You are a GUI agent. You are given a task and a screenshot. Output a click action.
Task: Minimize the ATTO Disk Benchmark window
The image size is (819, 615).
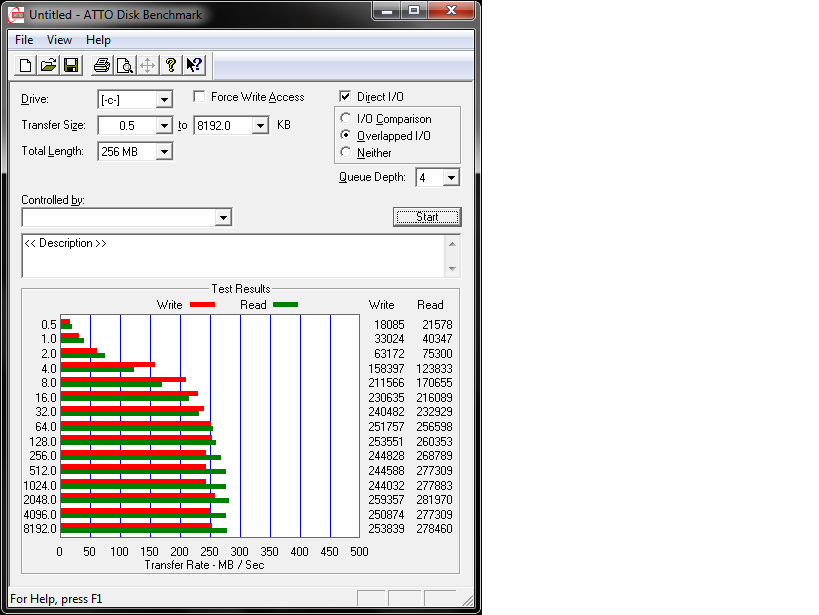[x=387, y=10]
